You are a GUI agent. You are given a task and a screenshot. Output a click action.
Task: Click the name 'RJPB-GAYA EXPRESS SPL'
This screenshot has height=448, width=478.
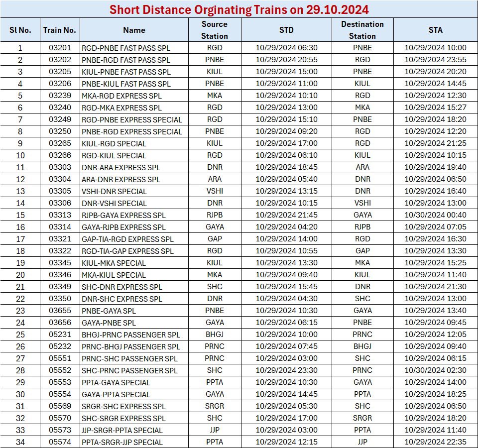point(123,216)
